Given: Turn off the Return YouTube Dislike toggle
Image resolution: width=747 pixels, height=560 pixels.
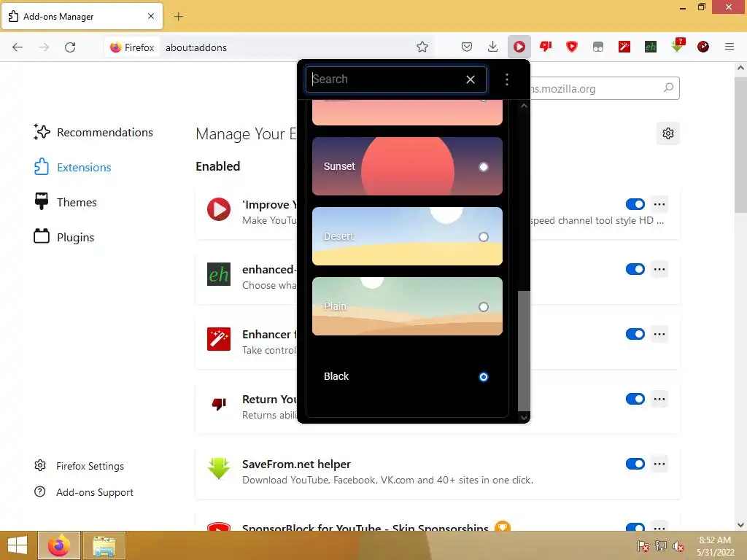Looking at the screenshot, I should click(635, 399).
